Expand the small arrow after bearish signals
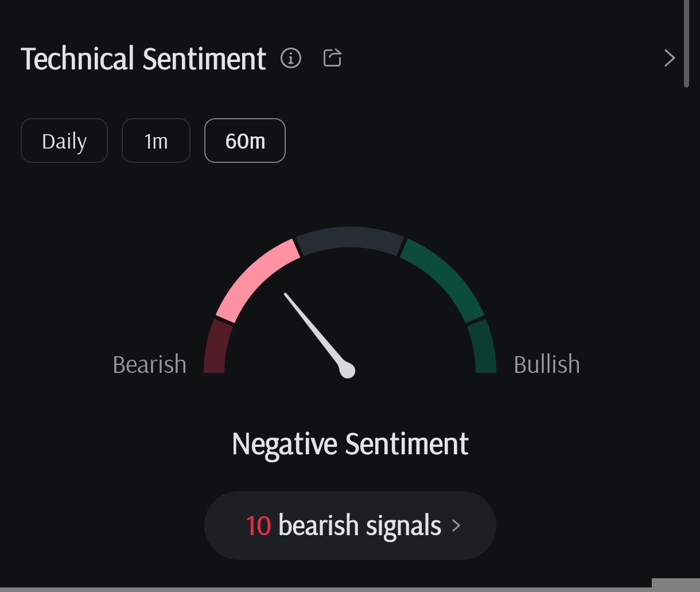The image size is (700, 592). [x=457, y=525]
